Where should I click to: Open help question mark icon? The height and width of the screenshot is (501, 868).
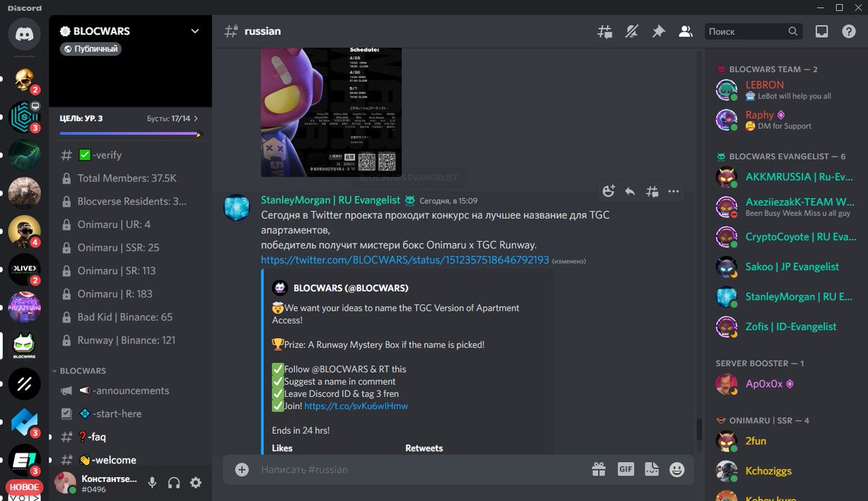click(848, 31)
